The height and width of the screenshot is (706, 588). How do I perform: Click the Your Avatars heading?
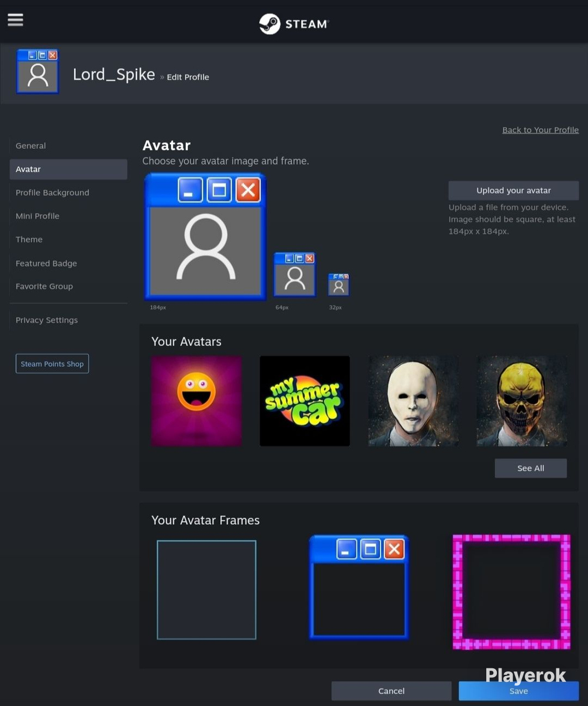pyautogui.click(x=186, y=342)
